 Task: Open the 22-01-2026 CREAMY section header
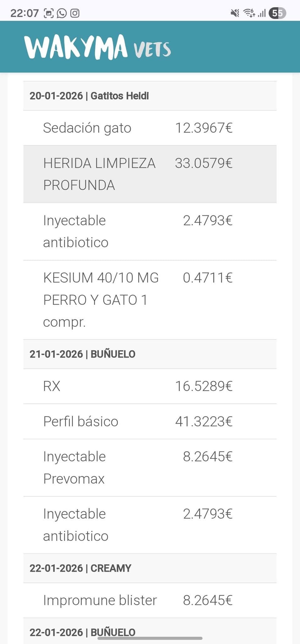80,568
